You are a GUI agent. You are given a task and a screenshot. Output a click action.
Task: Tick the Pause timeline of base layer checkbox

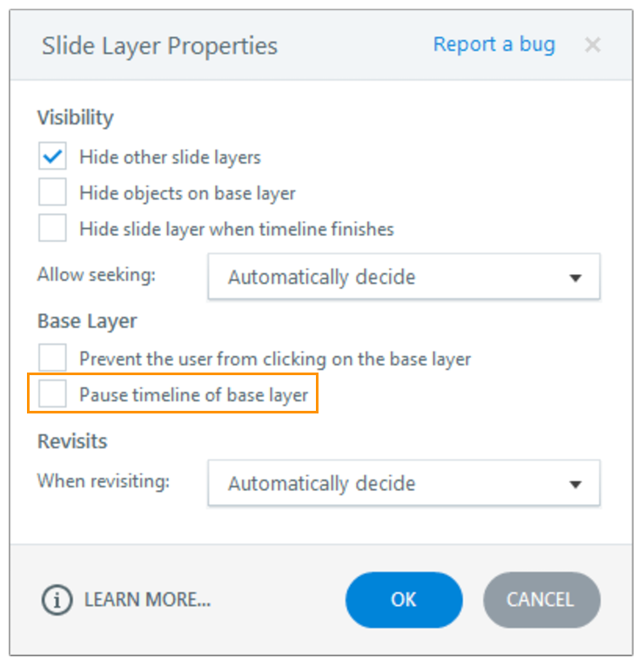pyautogui.click(x=52, y=394)
